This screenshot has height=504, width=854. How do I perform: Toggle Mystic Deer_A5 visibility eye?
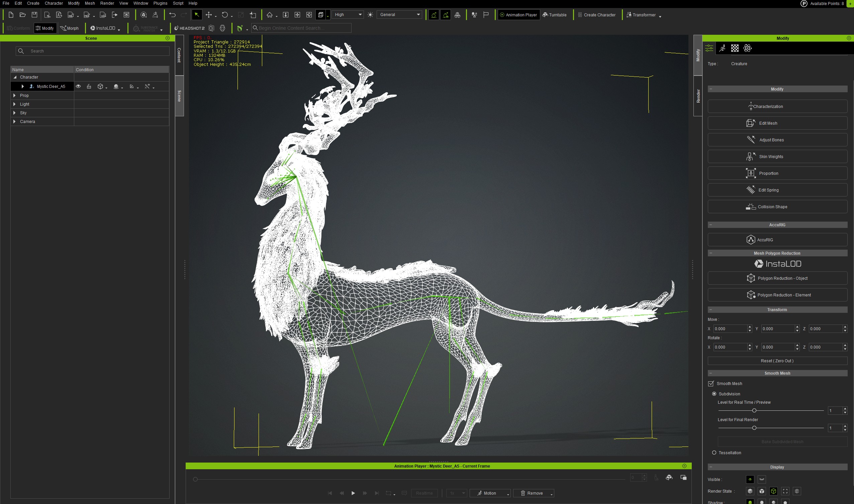[x=78, y=86]
